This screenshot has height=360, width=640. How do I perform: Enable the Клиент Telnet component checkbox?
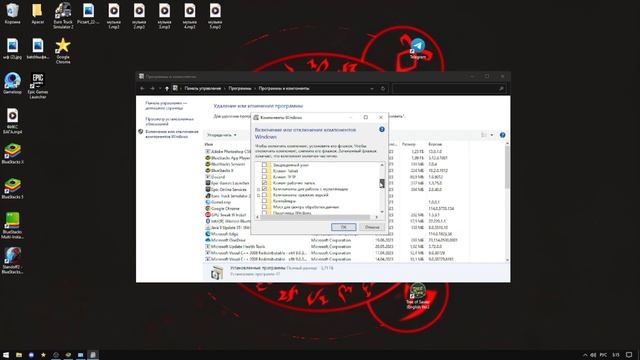tap(264, 171)
